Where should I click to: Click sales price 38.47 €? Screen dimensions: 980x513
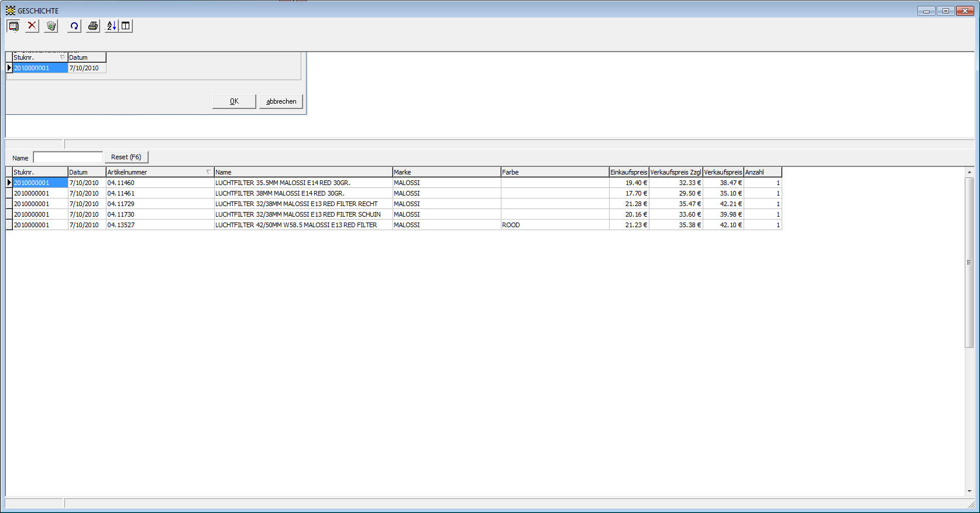click(723, 183)
